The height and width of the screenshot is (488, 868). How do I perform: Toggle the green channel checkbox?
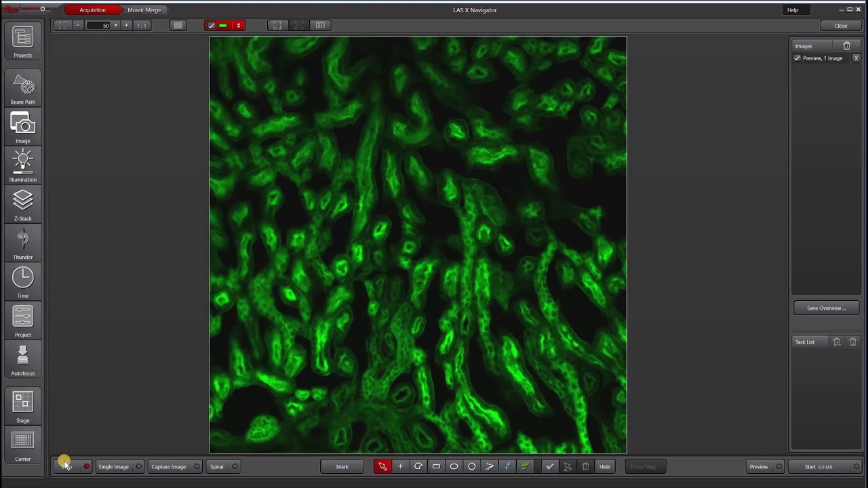click(x=212, y=26)
